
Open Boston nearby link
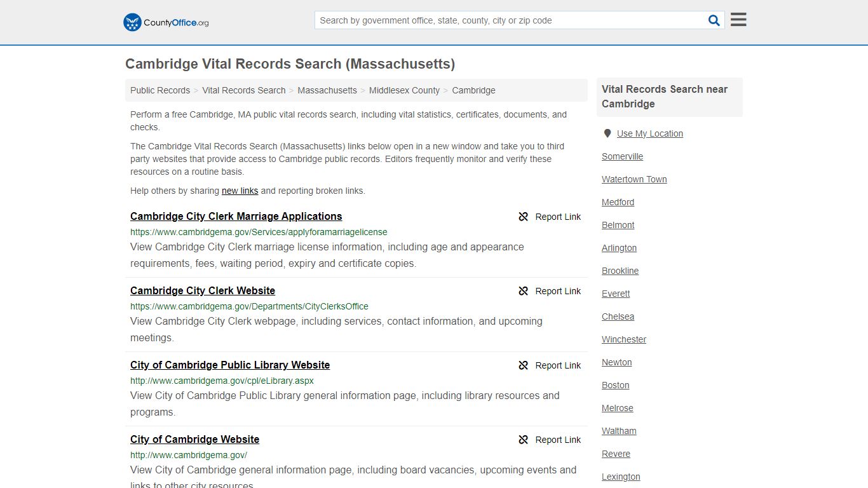coord(615,385)
